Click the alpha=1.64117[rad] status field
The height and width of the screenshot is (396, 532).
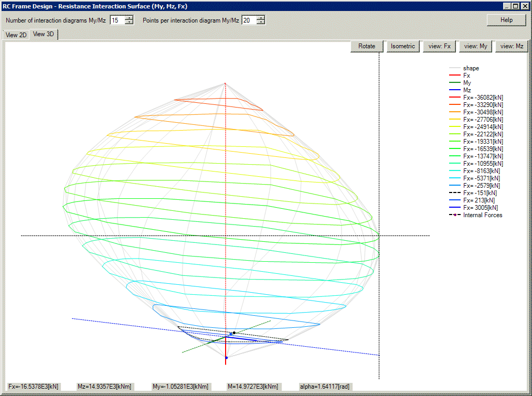[325, 387]
